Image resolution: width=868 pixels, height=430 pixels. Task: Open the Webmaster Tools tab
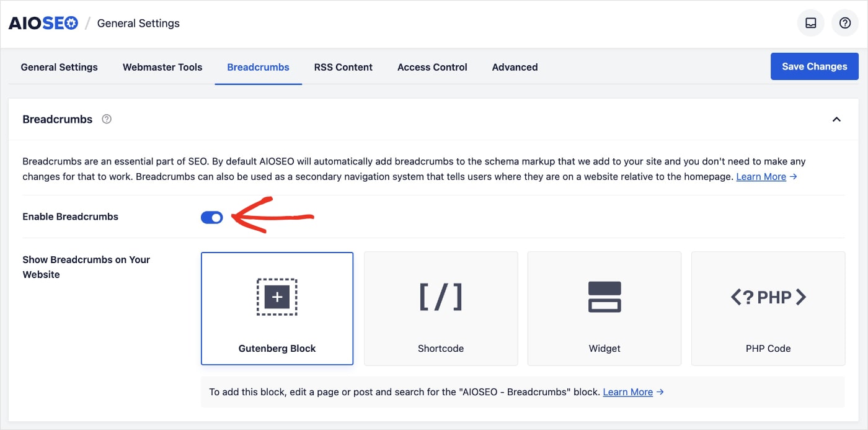click(162, 67)
